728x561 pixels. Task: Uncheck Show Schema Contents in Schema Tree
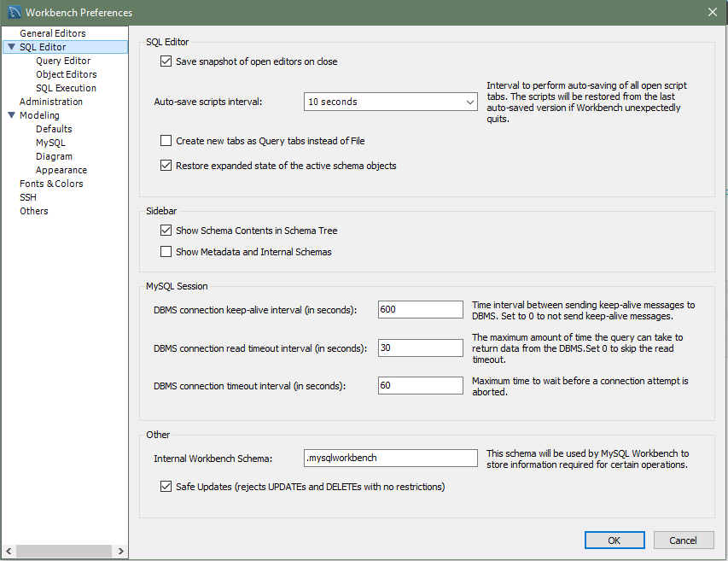166,231
